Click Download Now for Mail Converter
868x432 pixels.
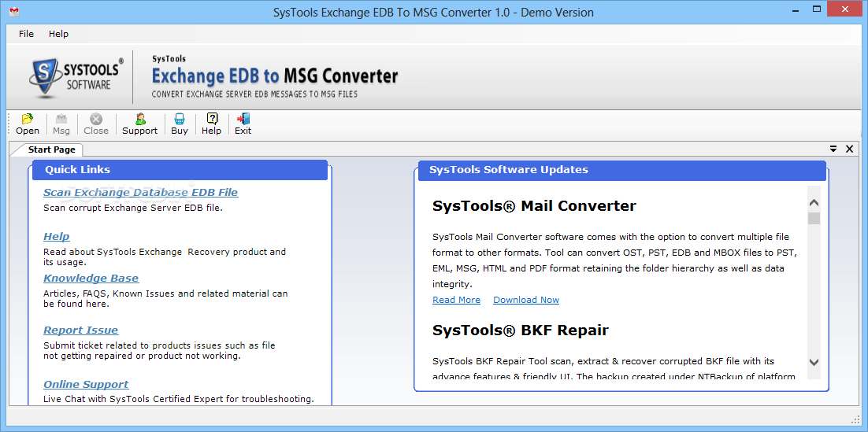526,300
